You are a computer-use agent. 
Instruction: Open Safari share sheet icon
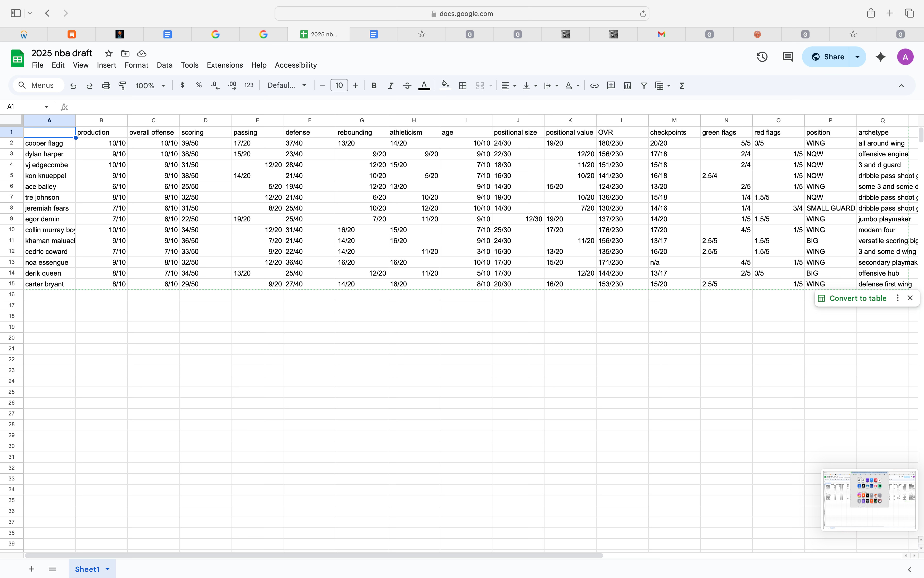pyautogui.click(x=871, y=13)
